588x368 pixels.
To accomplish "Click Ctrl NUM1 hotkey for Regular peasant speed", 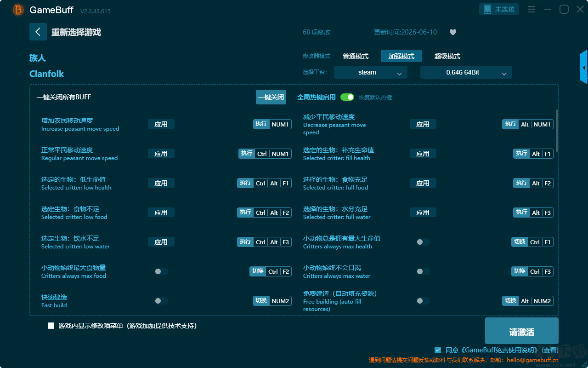I will pos(265,154).
